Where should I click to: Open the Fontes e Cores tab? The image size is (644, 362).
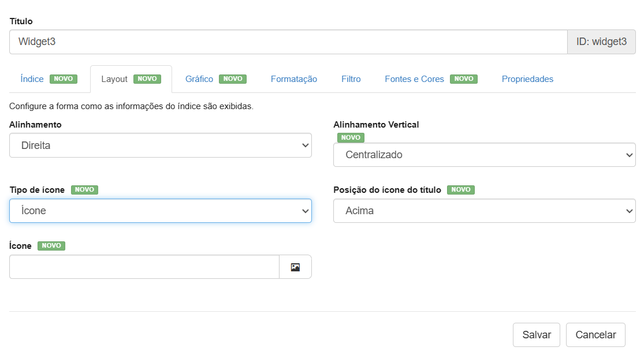coord(414,79)
